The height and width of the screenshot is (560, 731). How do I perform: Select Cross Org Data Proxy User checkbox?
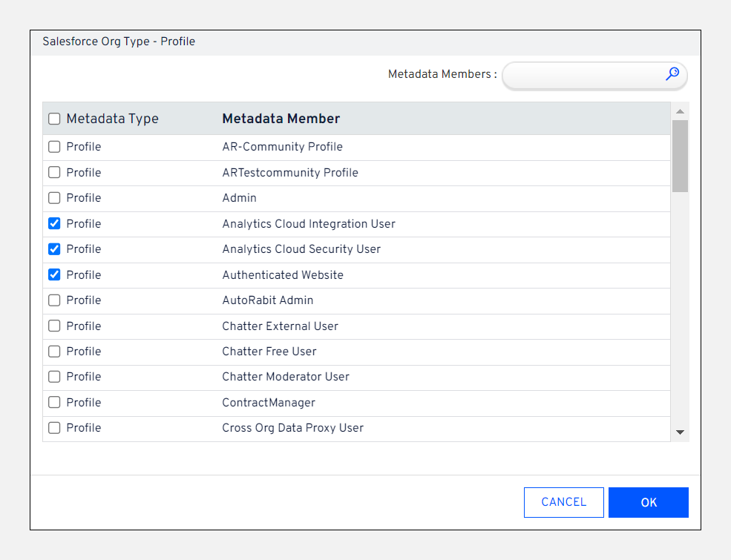click(54, 428)
